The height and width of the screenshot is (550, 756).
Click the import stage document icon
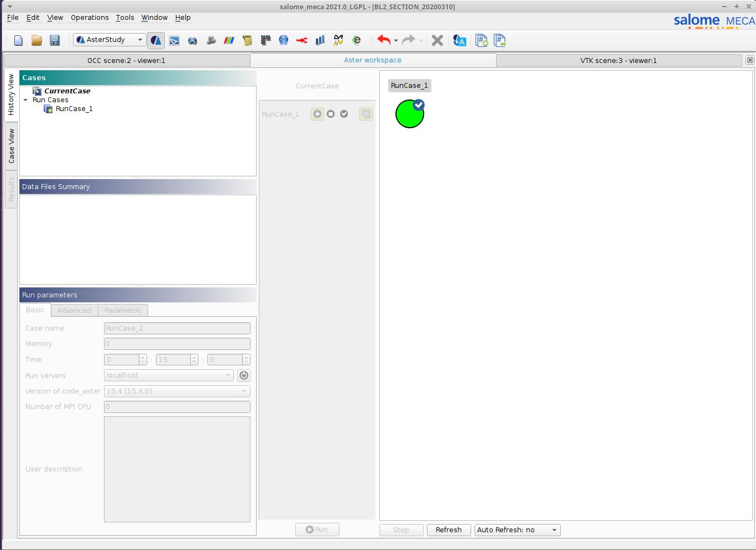click(x=500, y=40)
